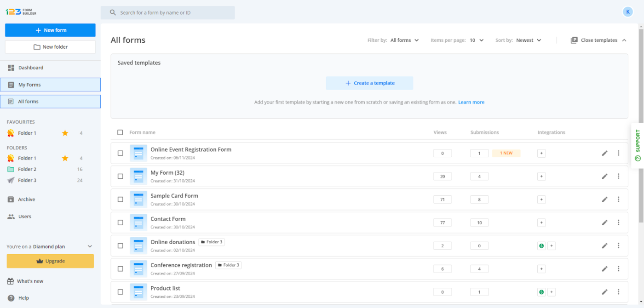The width and height of the screenshot is (644, 308).
Task: Open Users in the sidebar menu
Action: tap(25, 217)
